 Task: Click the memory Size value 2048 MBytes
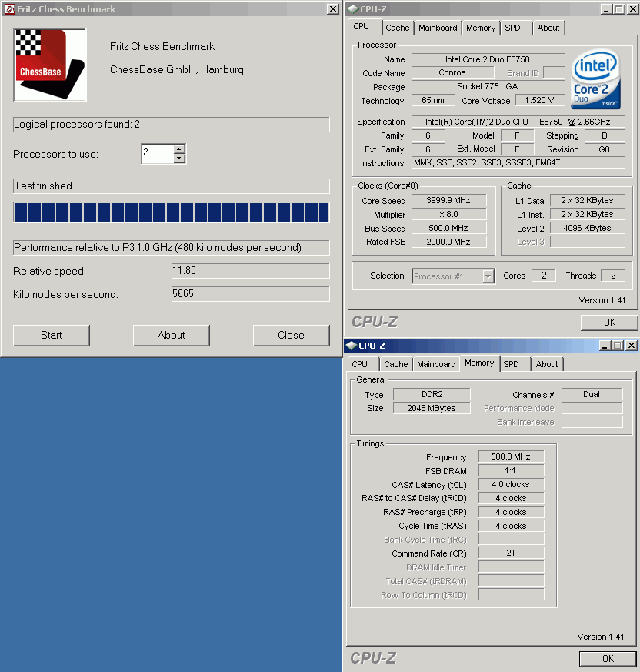pyautogui.click(x=432, y=408)
